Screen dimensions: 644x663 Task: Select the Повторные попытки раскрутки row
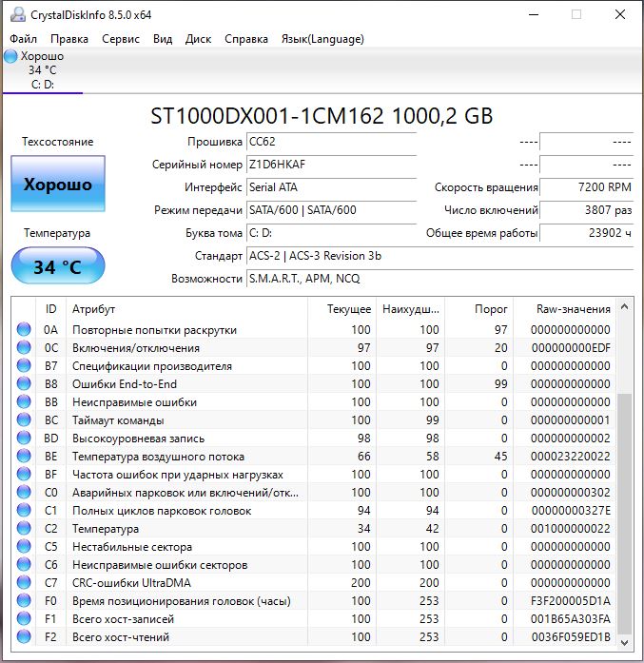(x=314, y=329)
